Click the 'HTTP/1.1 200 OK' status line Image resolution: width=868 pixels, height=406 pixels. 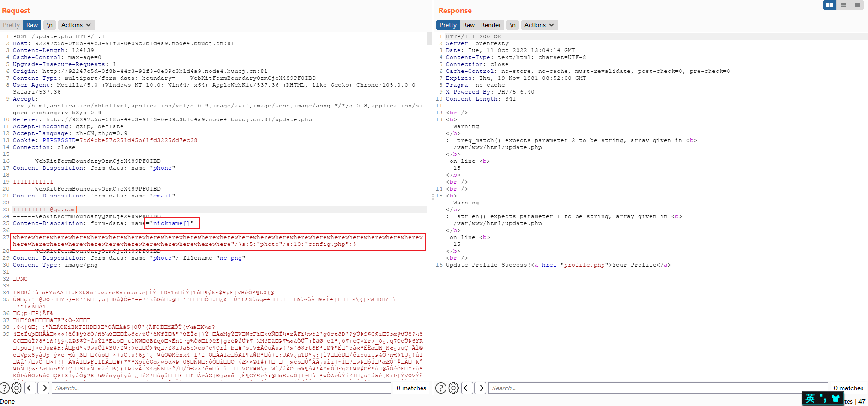(x=473, y=36)
